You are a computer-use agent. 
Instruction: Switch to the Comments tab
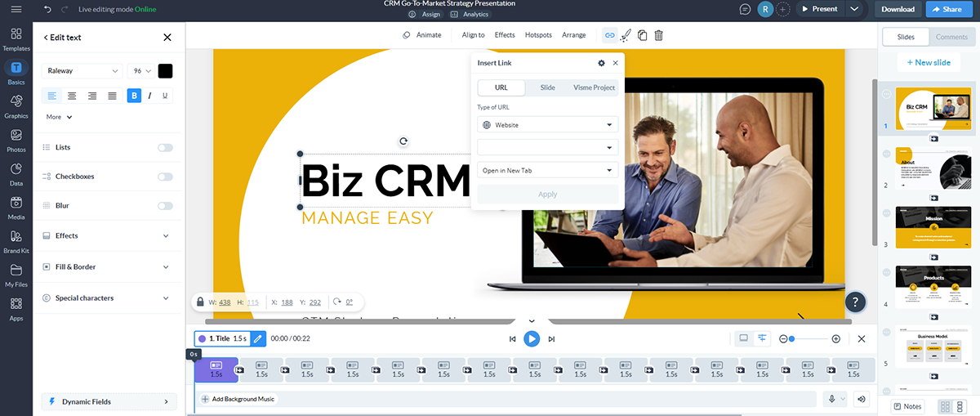[x=951, y=37]
